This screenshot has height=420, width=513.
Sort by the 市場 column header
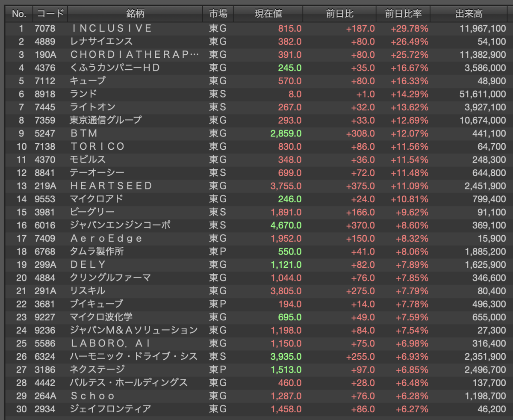click(218, 14)
